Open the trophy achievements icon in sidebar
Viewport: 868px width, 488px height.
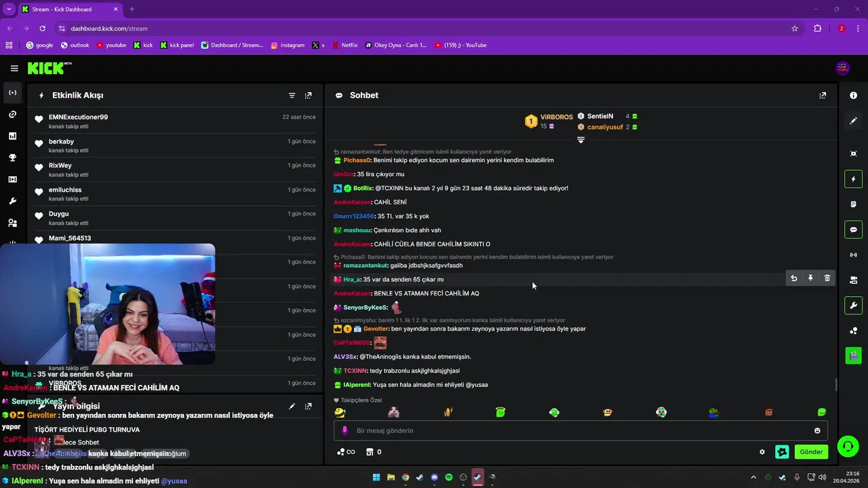pyautogui.click(x=13, y=158)
